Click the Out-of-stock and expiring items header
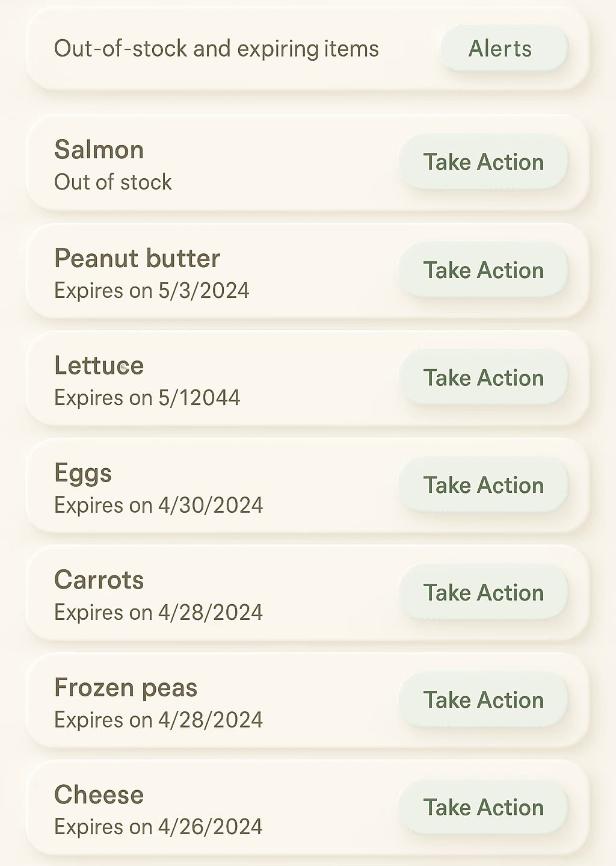The width and height of the screenshot is (616, 866). [217, 49]
